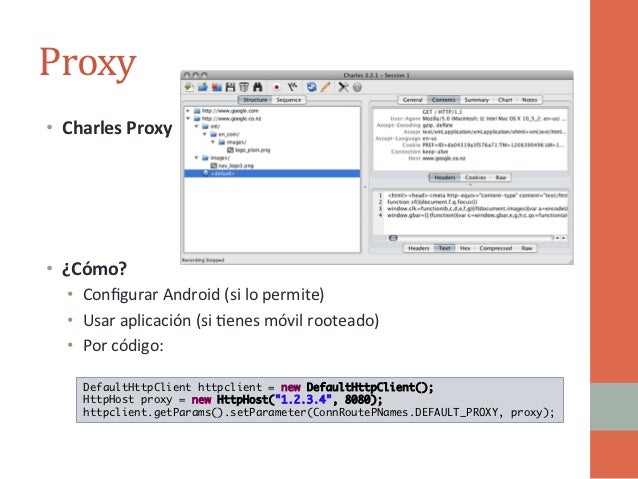Click the DEFAULT_PROXY code line
638x479 pixels.
tap(319, 412)
